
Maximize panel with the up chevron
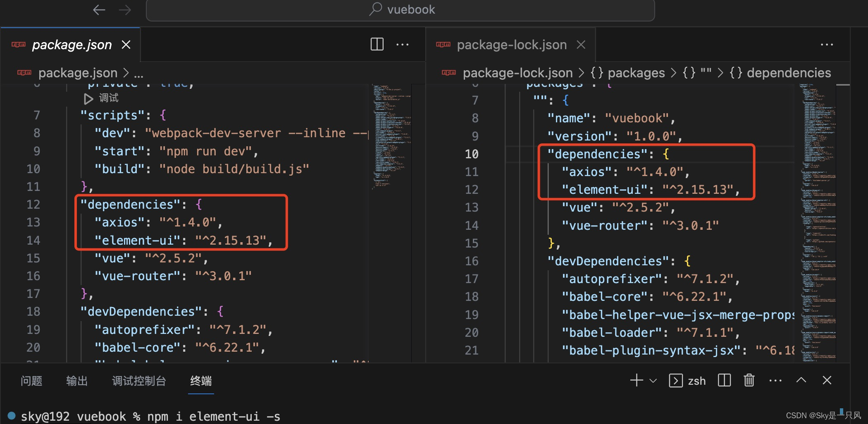[801, 380]
